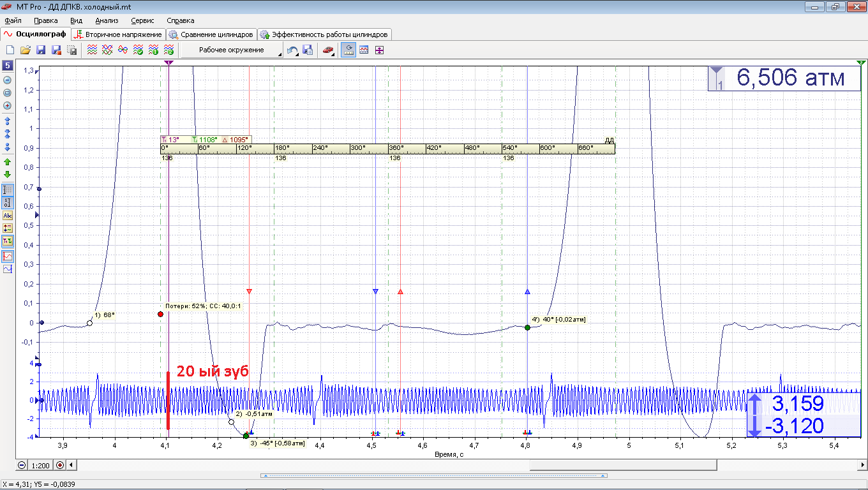Click horizontal zoom out minus button
This screenshot has width=868, height=490.
(22, 464)
